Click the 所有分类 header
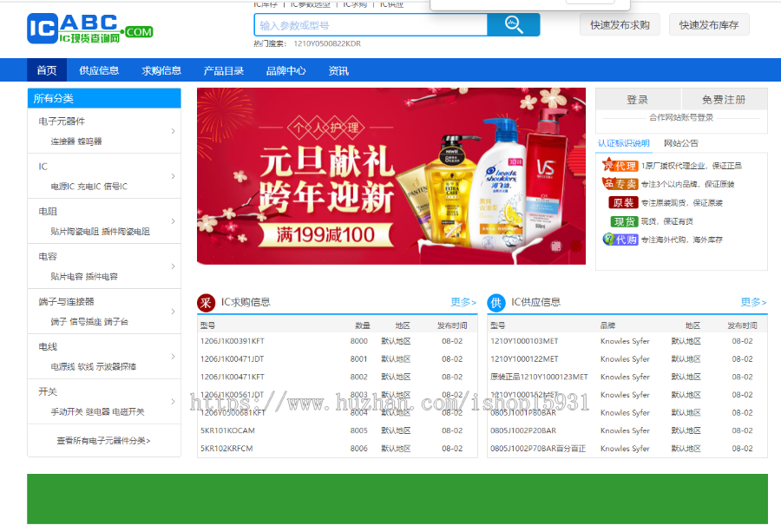781x532 pixels. click(104, 98)
